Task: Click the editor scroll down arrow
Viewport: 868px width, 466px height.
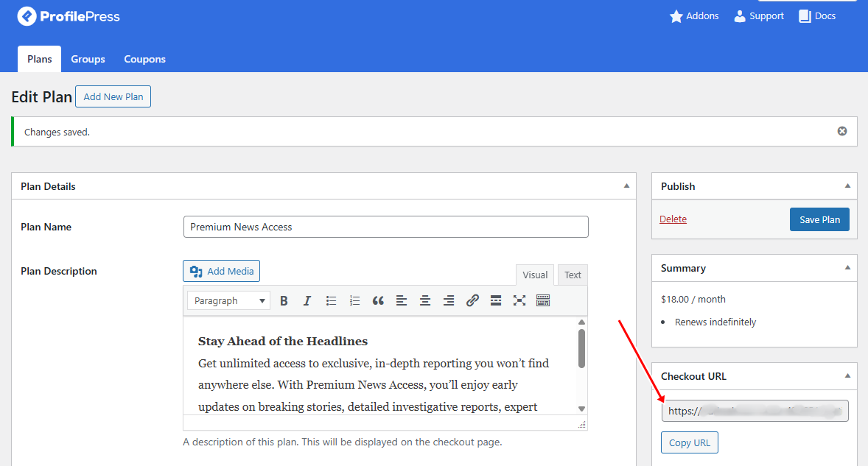Action: [581, 409]
